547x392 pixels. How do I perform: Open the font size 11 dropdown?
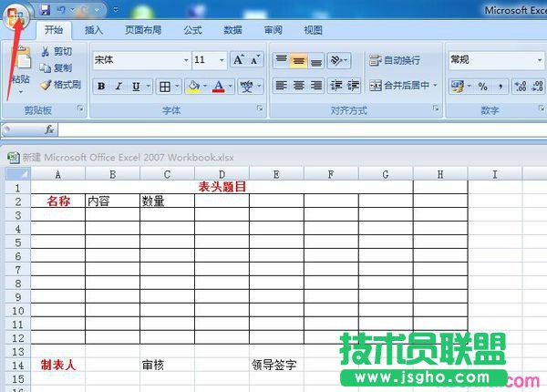point(222,60)
